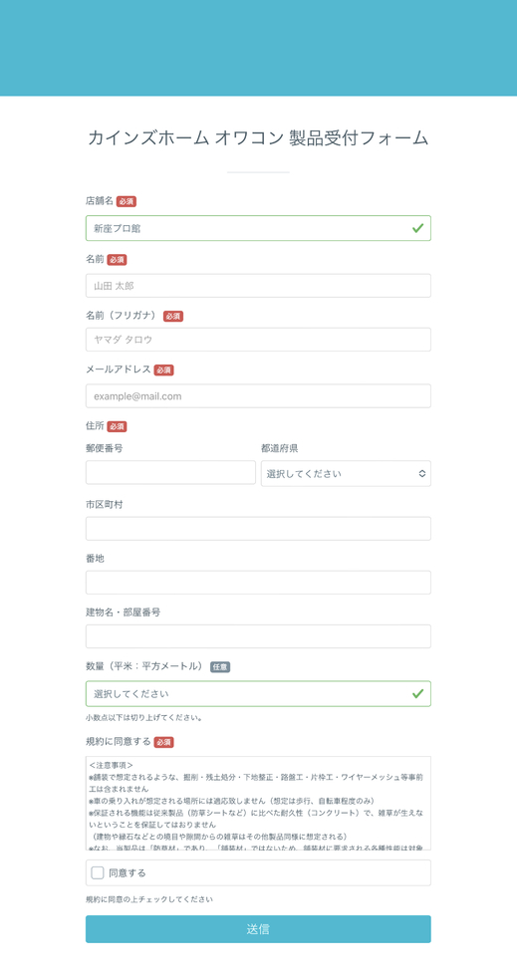Click the up-down arrows on 都道府県 select
This screenshot has height=980, width=517.
coord(422,474)
